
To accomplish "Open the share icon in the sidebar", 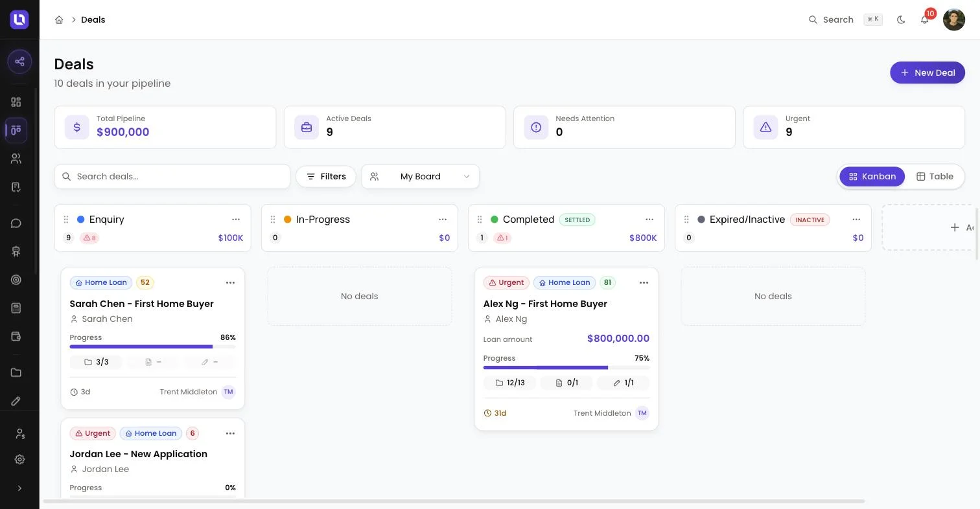I will (19, 62).
